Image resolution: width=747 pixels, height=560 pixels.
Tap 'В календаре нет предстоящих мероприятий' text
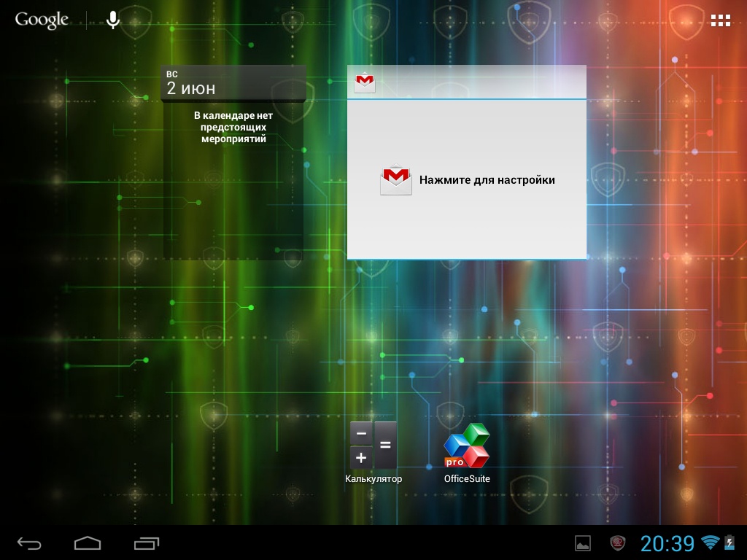tap(233, 127)
